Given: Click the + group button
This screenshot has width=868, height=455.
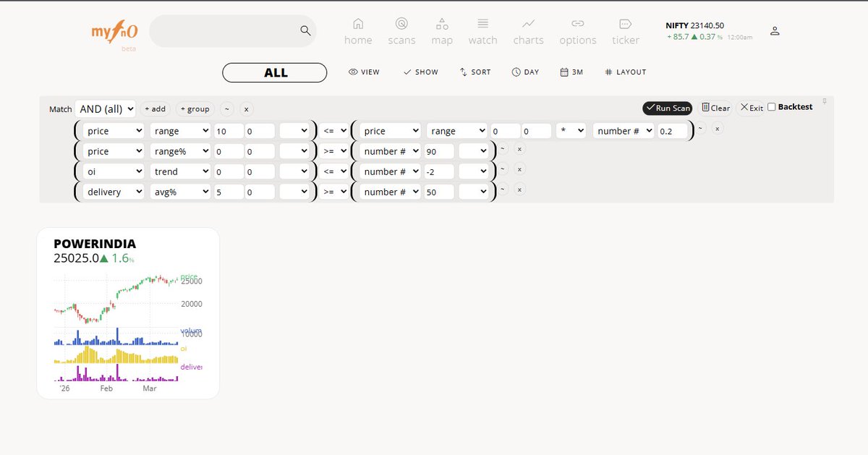Looking at the screenshot, I should click(x=195, y=109).
